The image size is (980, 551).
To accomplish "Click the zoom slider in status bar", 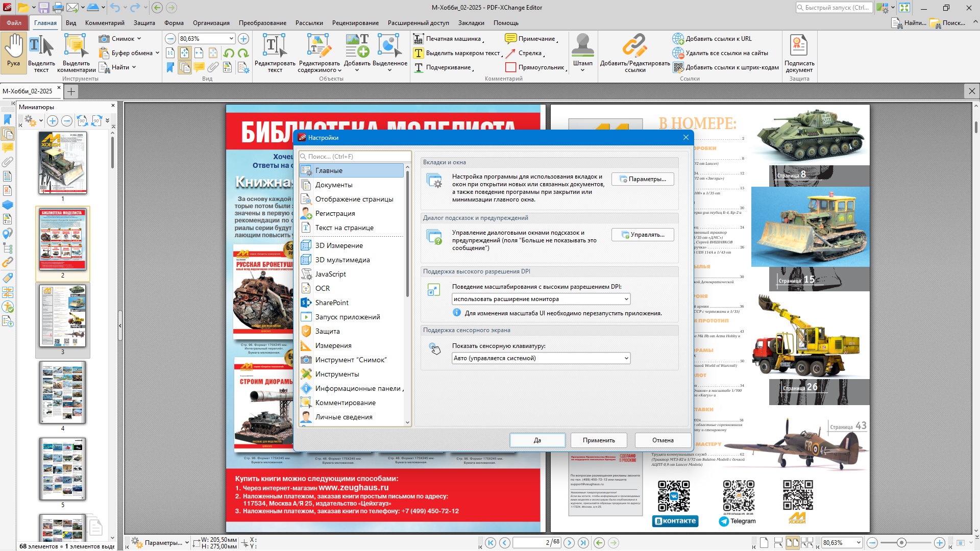I will [x=901, y=543].
